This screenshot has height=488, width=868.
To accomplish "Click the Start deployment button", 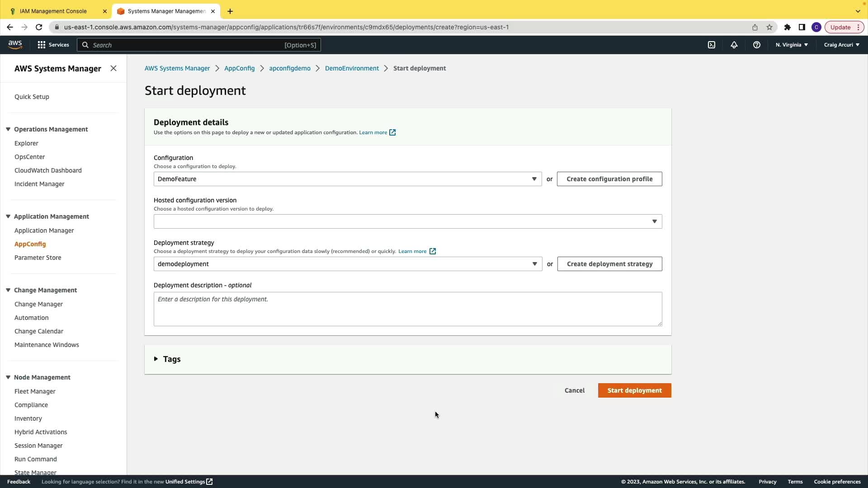I will coord(634,390).
